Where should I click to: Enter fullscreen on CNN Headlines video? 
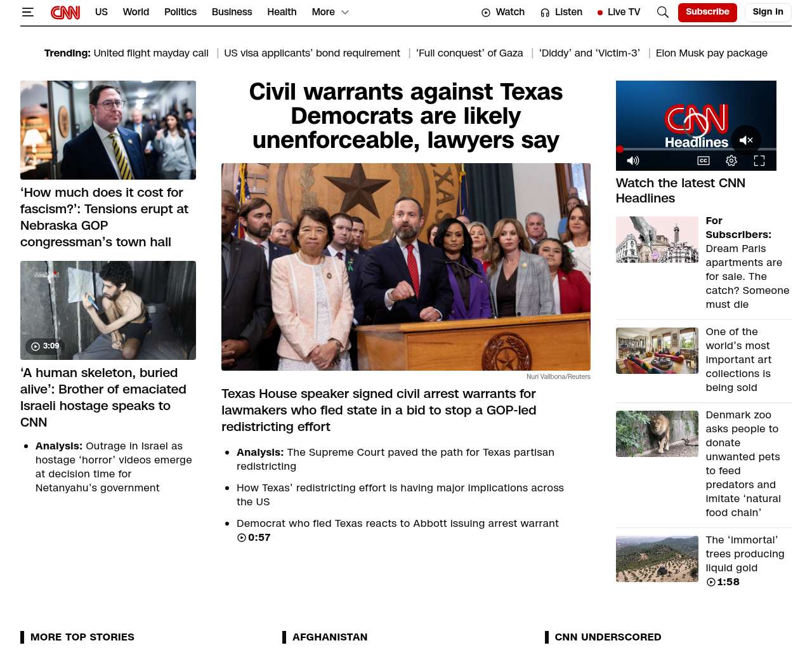[759, 161]
